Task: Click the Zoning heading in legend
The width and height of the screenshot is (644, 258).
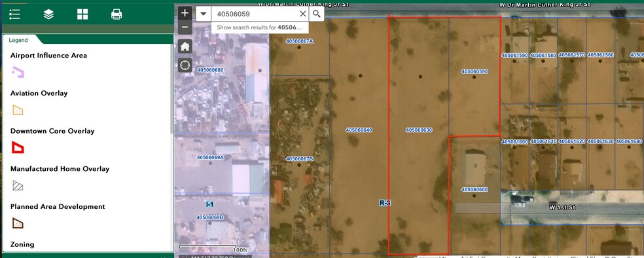Action: pos(22,244)
